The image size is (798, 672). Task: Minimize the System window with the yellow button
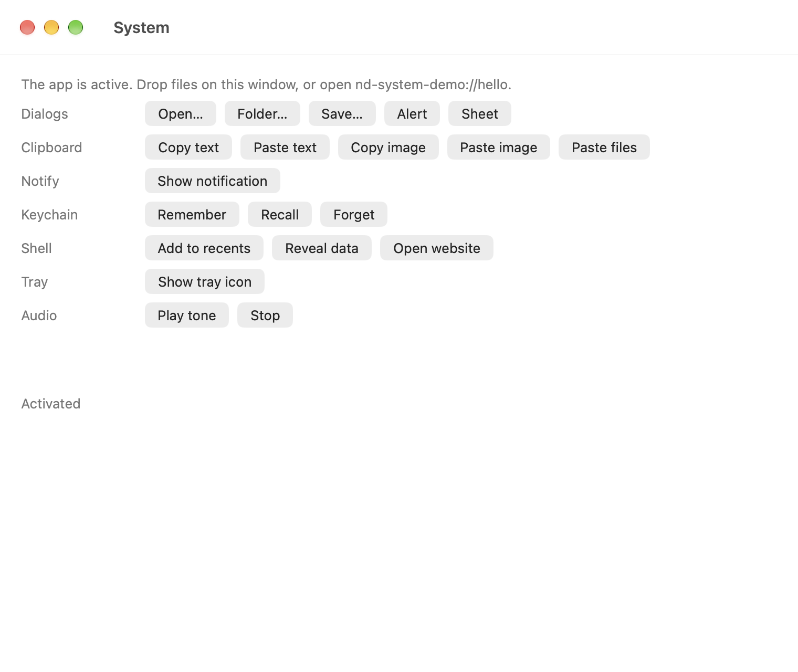point(51,27)
